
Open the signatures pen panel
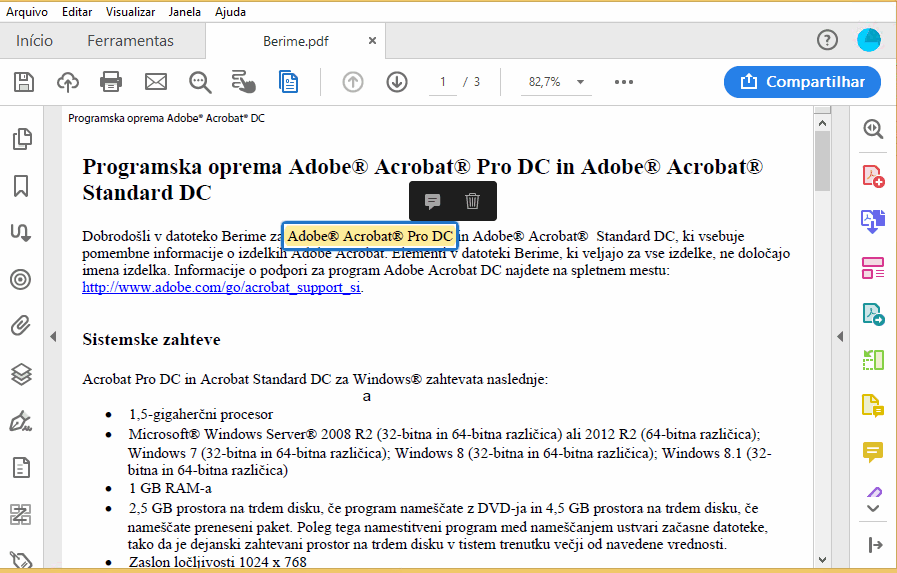(x=21, y=421)
